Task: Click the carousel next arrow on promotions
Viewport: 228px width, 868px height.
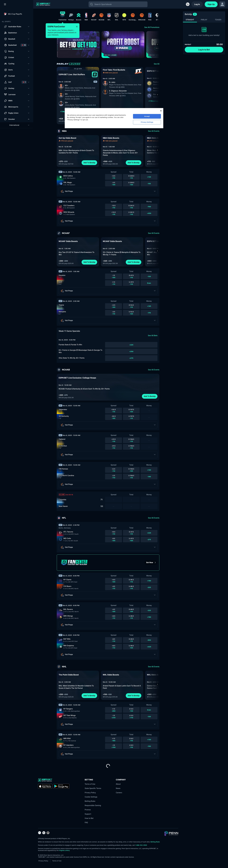Action: click(x=157, y=45)
